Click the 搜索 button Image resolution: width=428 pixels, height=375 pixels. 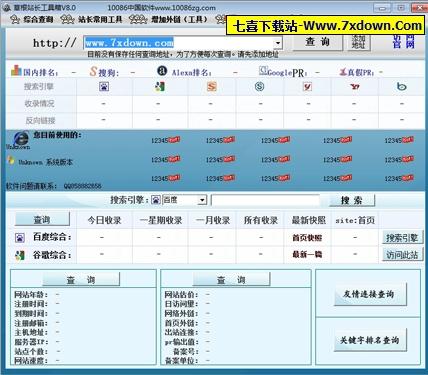pyautogui.click(x=352, y=200)
